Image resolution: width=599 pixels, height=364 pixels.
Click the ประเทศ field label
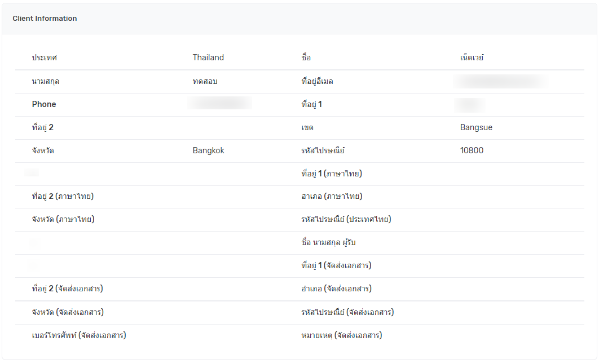click(45, 57)
